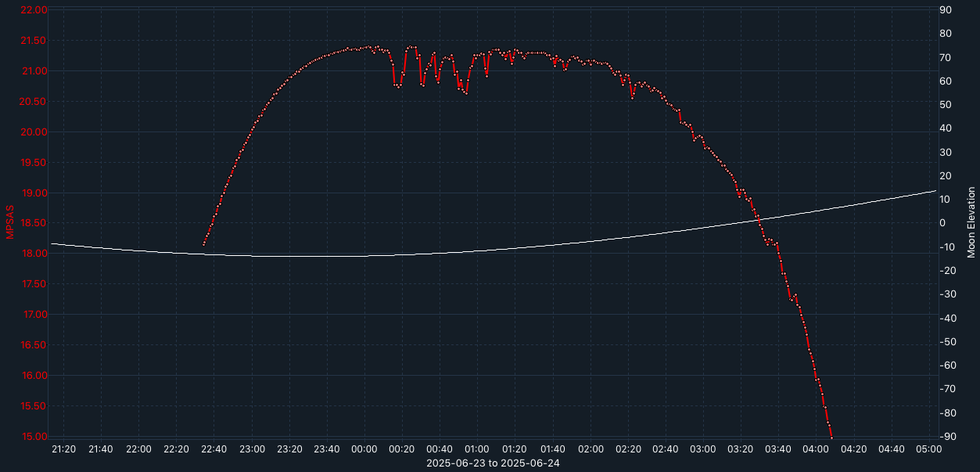Click the 04:40 time axis label
The height and width of the screenshot is (472, 980).
coord(891,449)
